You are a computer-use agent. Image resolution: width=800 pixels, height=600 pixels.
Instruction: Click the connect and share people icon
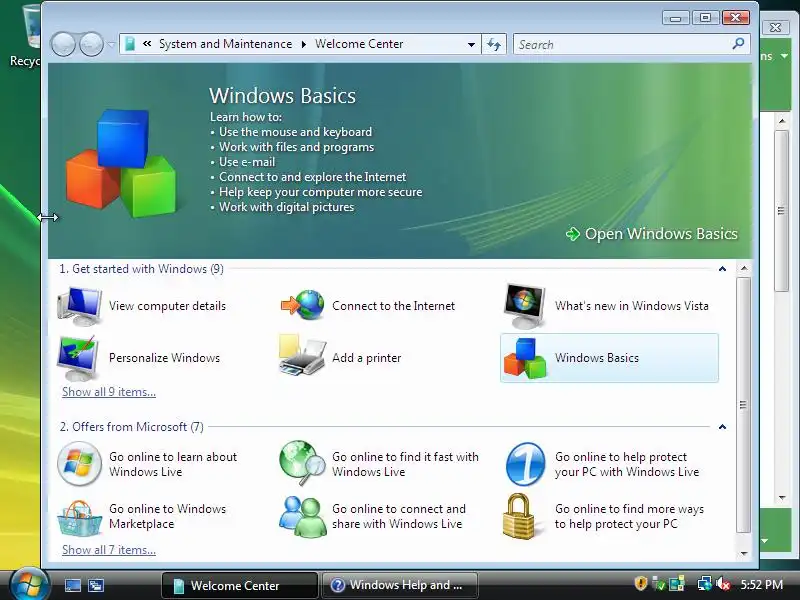click(303, 516)
